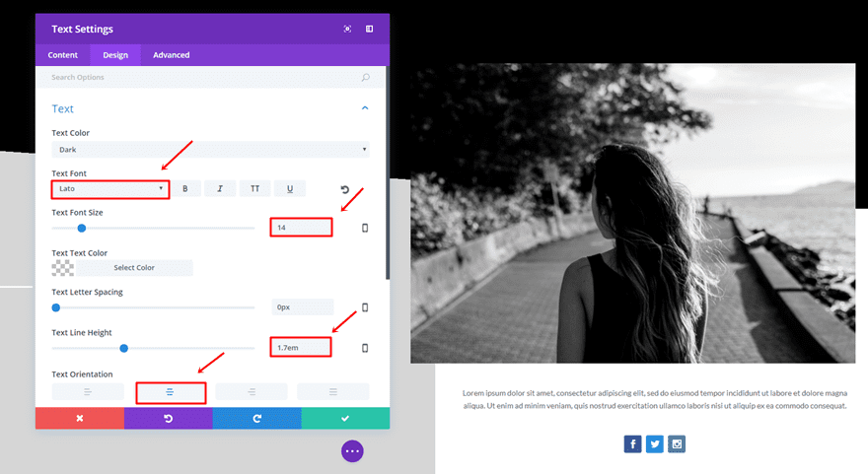Open responsive device icon for Text Font Size

[x=365, y=228]
